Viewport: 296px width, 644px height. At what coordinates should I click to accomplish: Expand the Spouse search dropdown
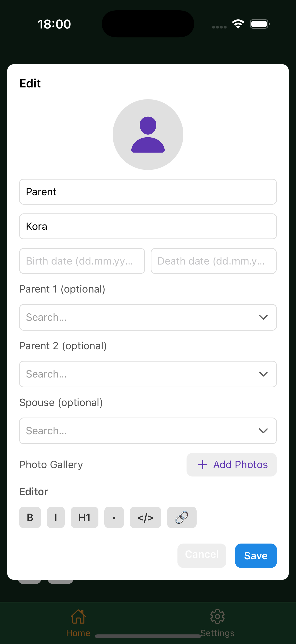pos(263,431)
